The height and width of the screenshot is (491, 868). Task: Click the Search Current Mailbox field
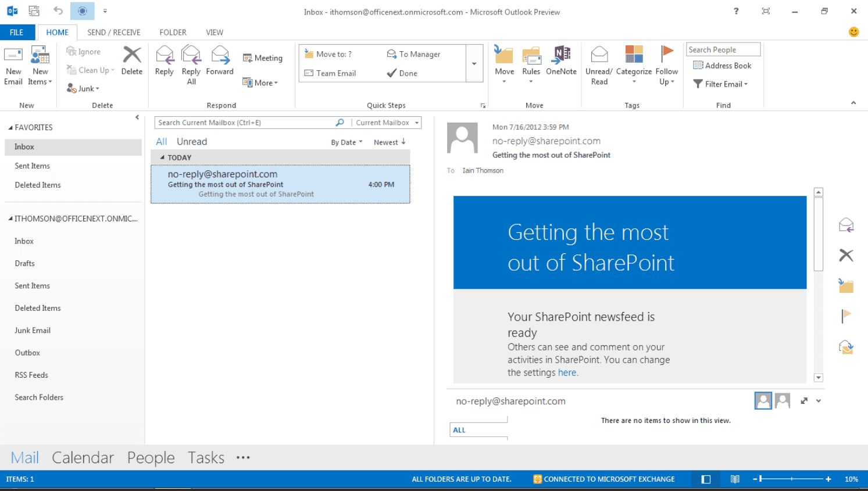[244, 123]
